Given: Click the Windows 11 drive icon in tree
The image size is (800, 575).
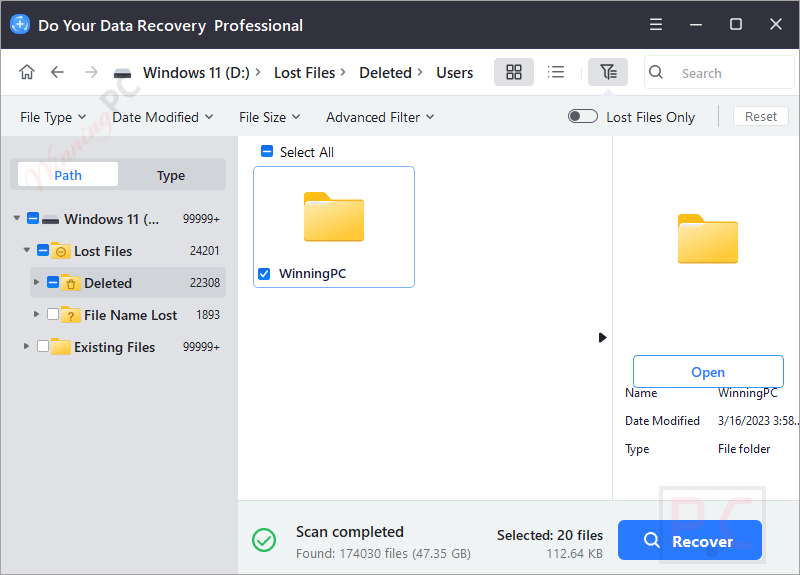Looking at the screenshot, I should 51,220.
